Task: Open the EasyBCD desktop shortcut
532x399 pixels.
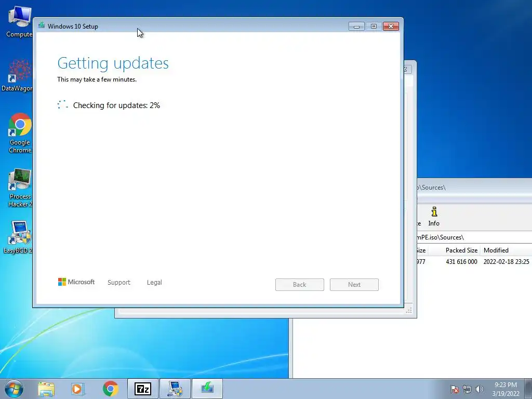Action: coord(18,237)
